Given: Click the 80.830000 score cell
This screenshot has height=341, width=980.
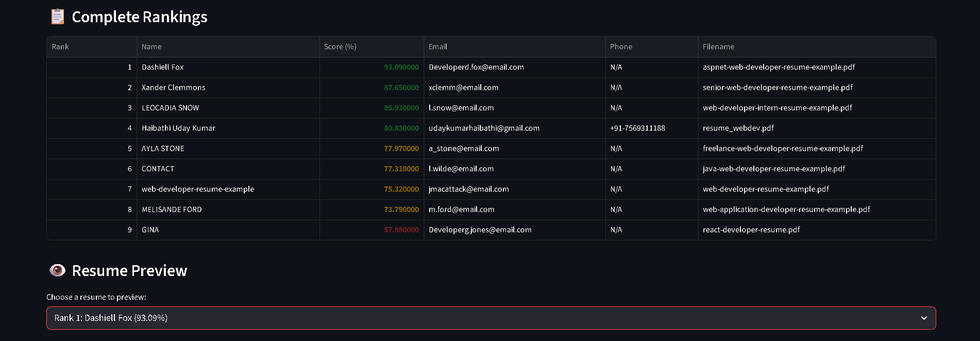Looking at the screenshot, I should coord(371,128).
